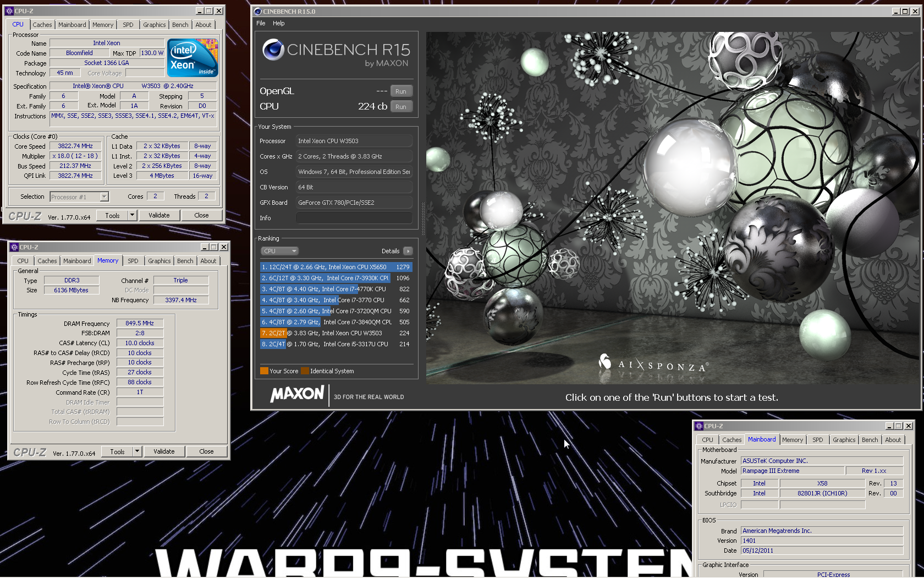Click Validate in Memory CPU-Z window
This screenshot has height=578, width=924.
[164, 451]
